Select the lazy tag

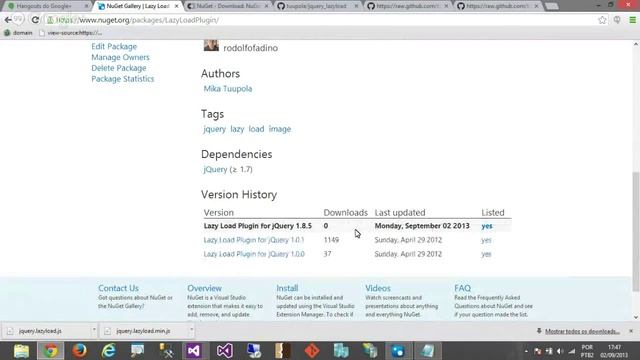tap(237, 129)
